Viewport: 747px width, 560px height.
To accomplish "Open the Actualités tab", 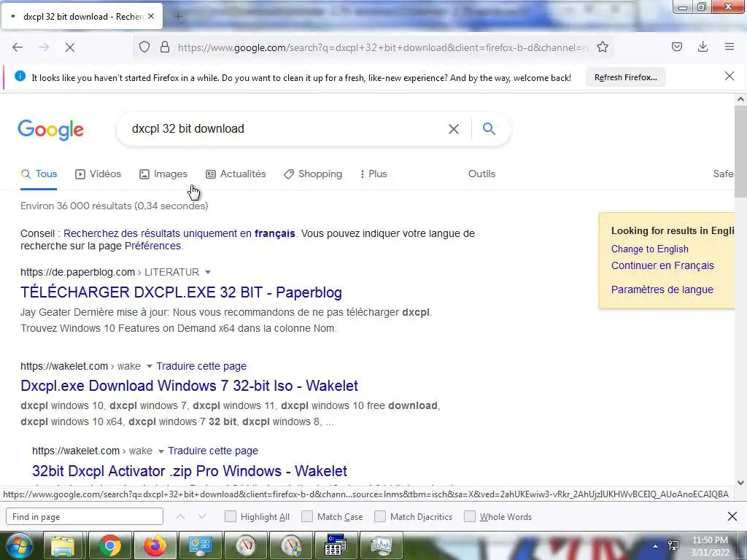I will pos(236,174).
